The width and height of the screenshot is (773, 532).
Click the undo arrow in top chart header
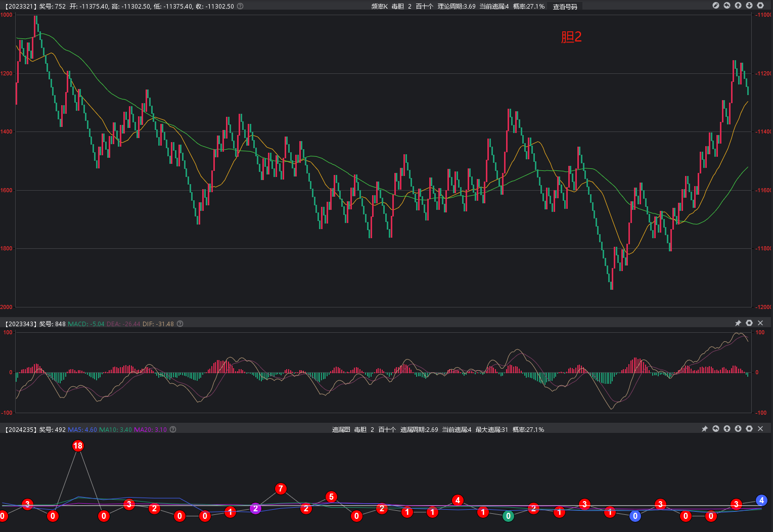727,6
